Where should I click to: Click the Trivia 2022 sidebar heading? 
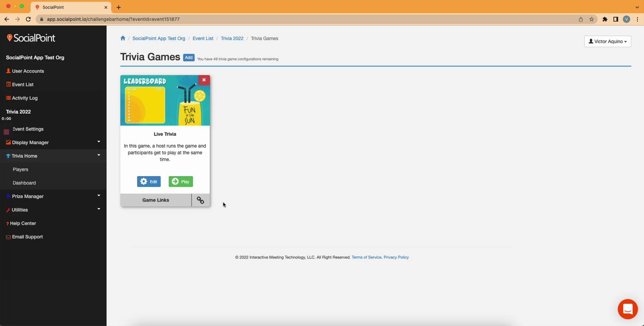click(x=19, y=112)
